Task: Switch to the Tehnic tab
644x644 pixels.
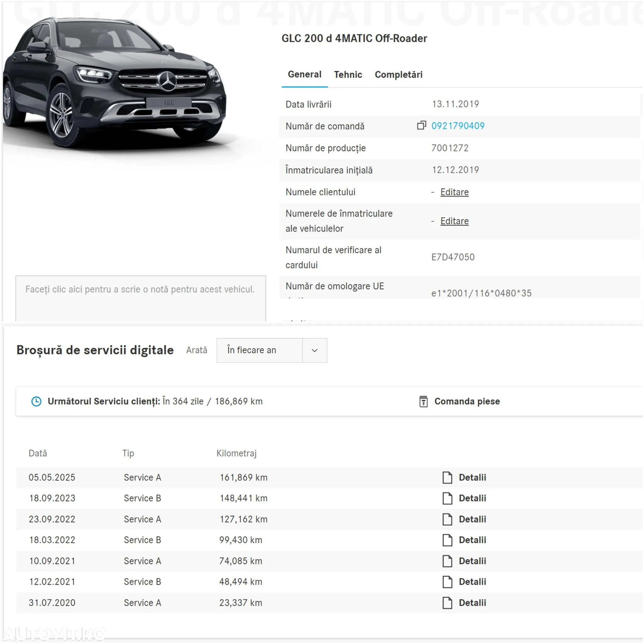Action: tap(348, 74)
